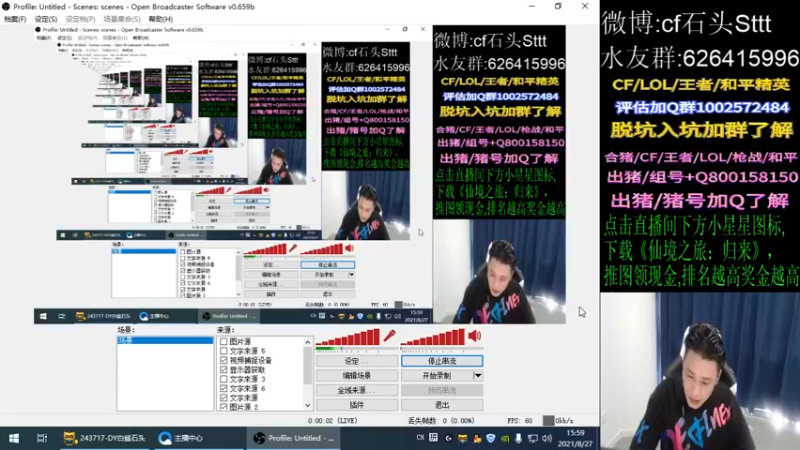Open the 帮助(H) menu
This screenshot has width=800, height=450.
click(x=161, y=19)
